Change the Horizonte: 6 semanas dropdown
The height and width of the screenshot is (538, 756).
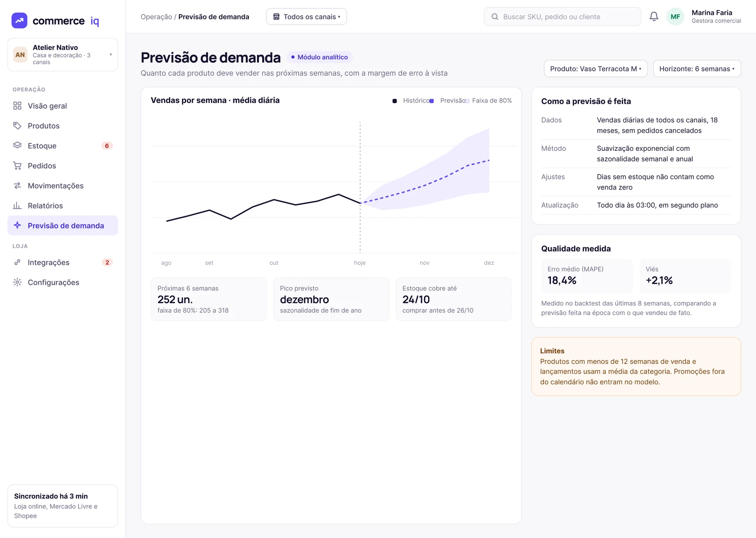click(x=697, y=69)
